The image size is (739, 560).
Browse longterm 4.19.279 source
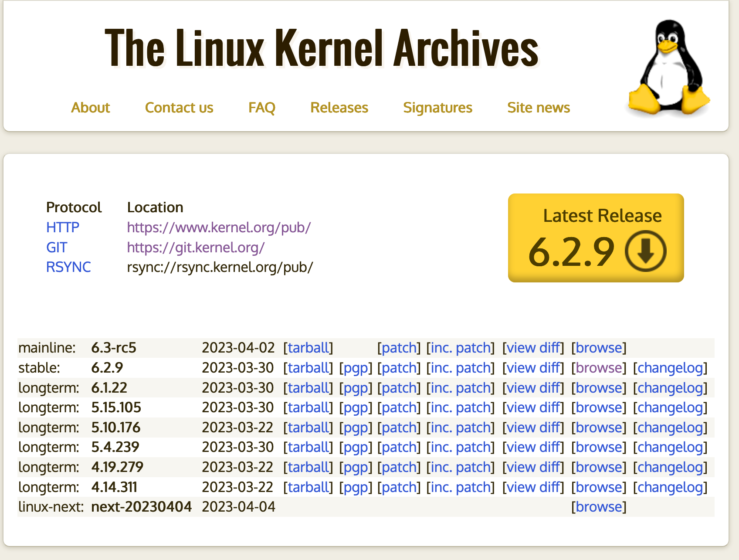pos(599,467)
